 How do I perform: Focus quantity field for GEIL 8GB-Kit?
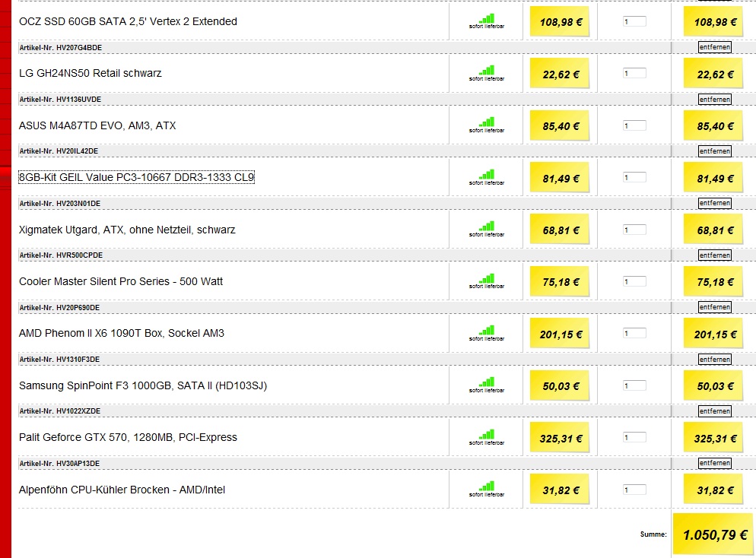pyautogui.click(x=634, y=178)
